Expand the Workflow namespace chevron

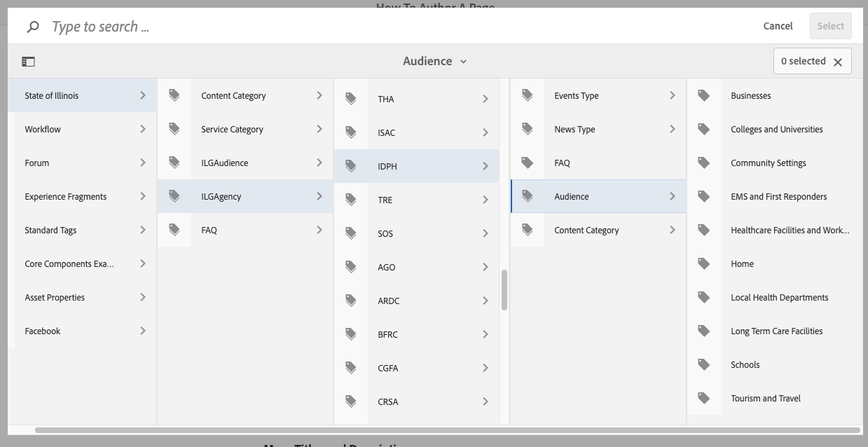coord(143,129)
